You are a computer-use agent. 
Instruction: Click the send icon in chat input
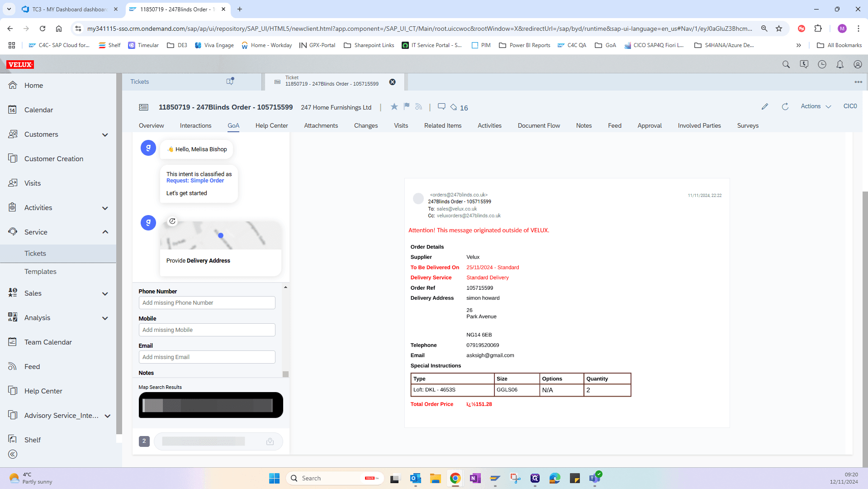coord(270,441)
